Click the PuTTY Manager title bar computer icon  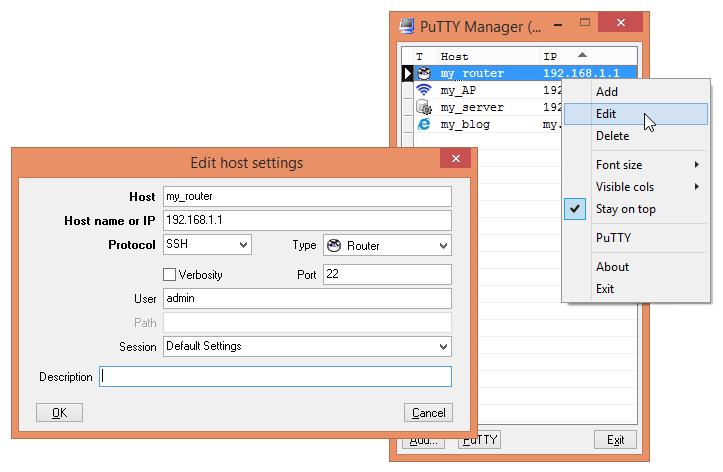click(407, 26)
